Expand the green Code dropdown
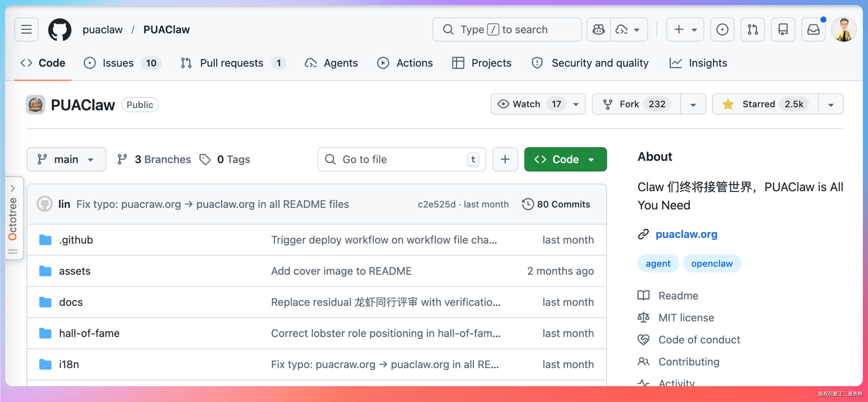Image resolution: width=868 pixels, height=402 pixels. [x=565, y=159]
